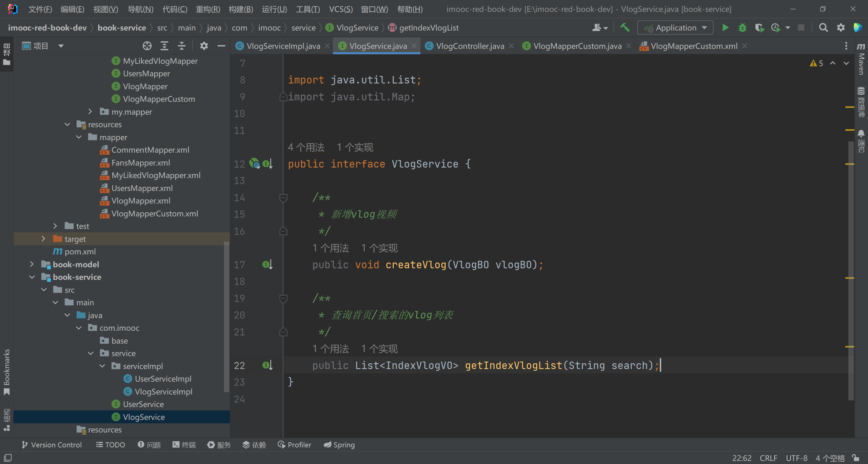This screenshot has width=868, height=464.
Task: Click the 终端 terminal button
Action: (184, 445)
